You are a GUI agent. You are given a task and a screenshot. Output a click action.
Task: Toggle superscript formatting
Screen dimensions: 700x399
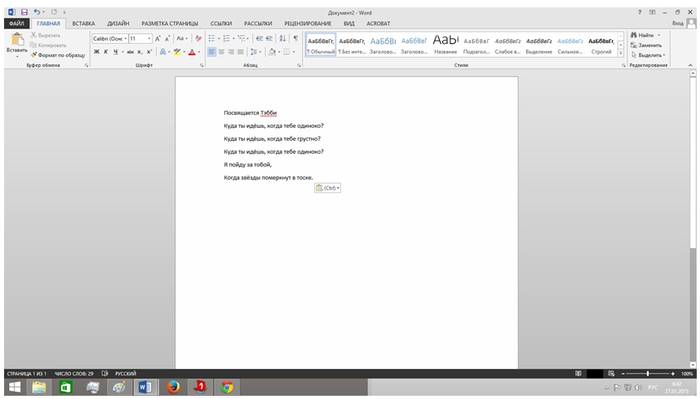(x=149, y=52)
